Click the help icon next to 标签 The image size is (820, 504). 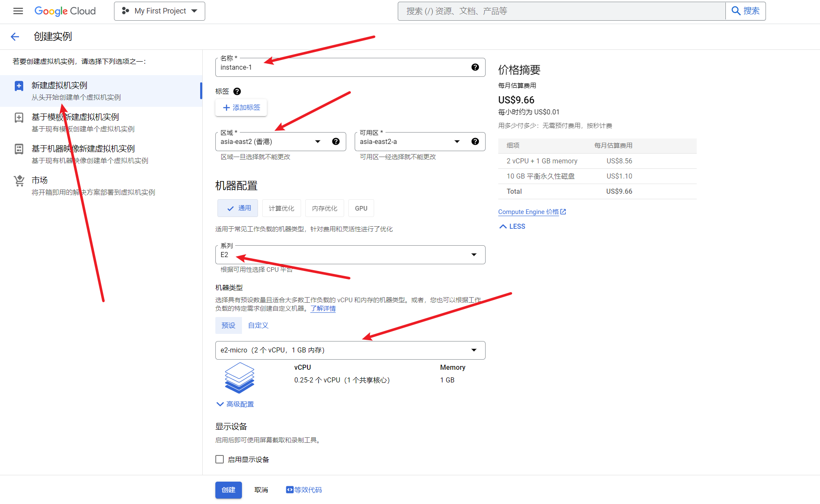click(237, 91)
